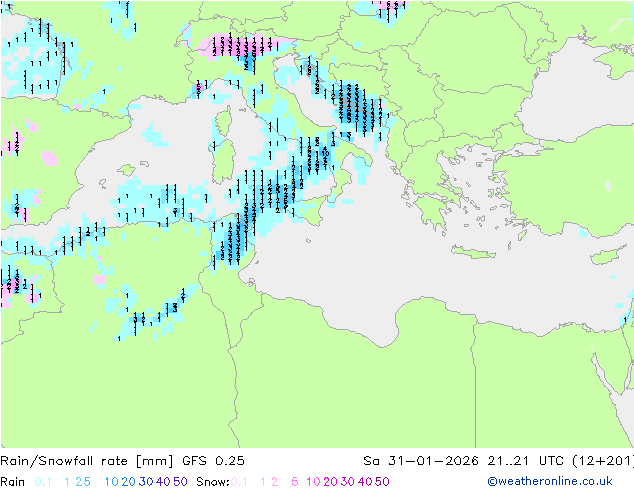634x490 pixels.
Task: Select the Snow legend value 0.1
Action: pyautogui.click(x=239, y=482)
